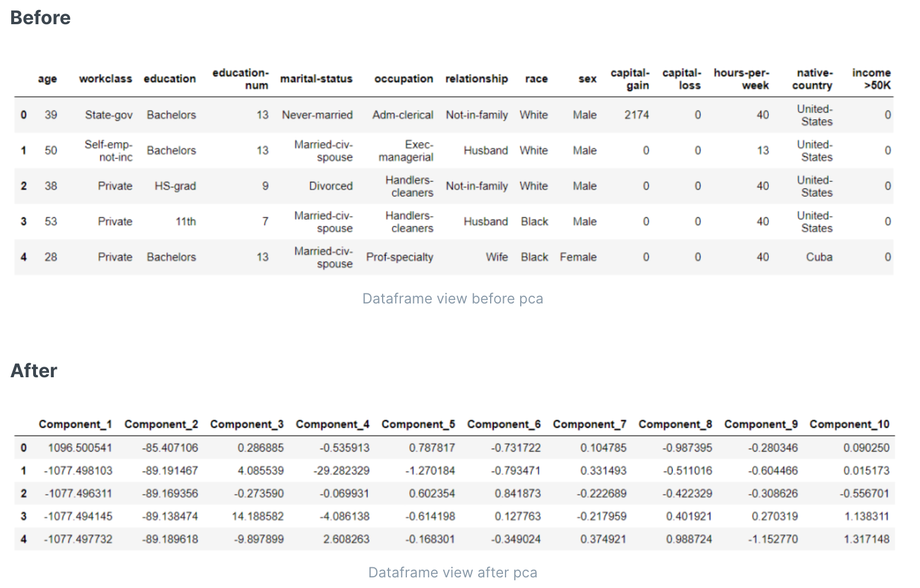The height and width of the screenshot is (588, 920).
Task: Click the "Component_10" column header
Action: (x=849, y=424)
